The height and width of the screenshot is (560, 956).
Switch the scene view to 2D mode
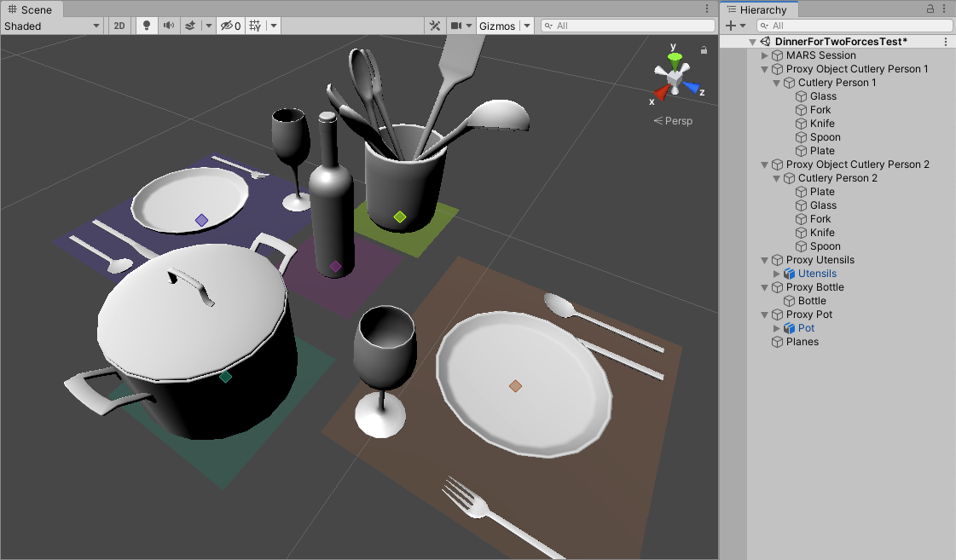click(119, 26)
